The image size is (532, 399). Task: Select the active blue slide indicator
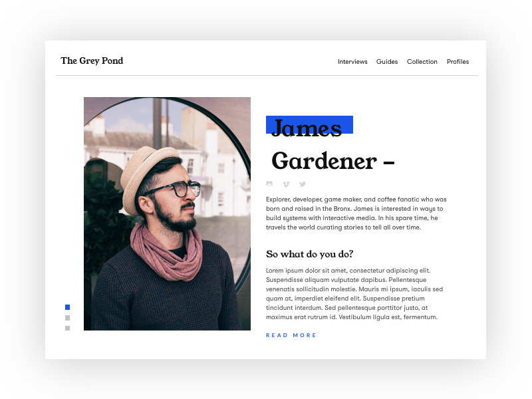[x=68, y=307]
